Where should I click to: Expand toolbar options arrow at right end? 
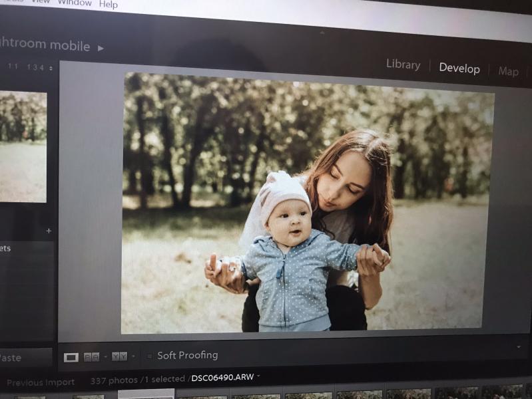[518, 346]
